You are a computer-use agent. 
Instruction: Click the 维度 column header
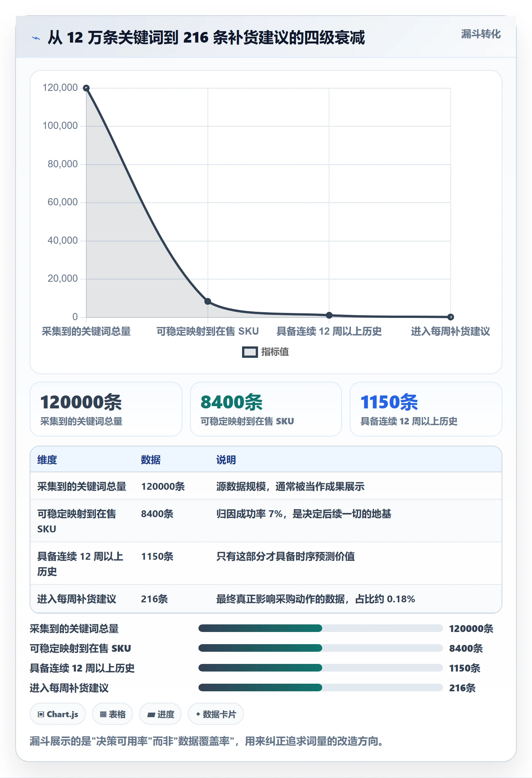tap(47, 460)
